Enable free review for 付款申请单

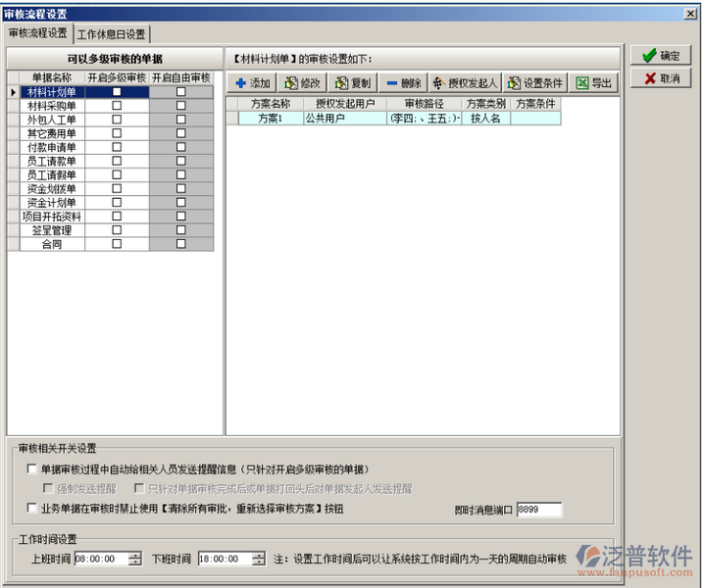coord(180,146)
